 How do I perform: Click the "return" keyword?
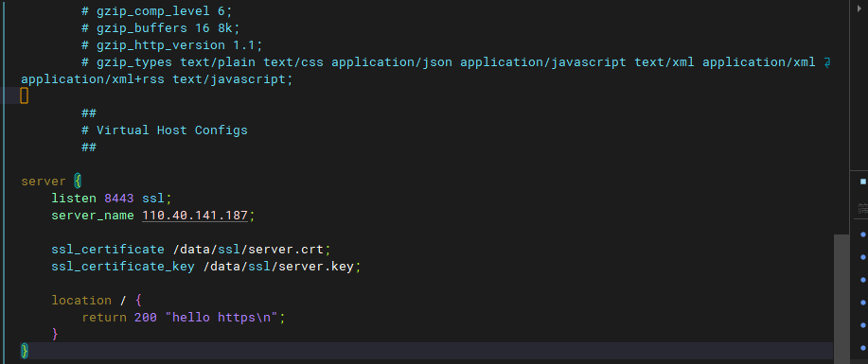tap(104, 318)
